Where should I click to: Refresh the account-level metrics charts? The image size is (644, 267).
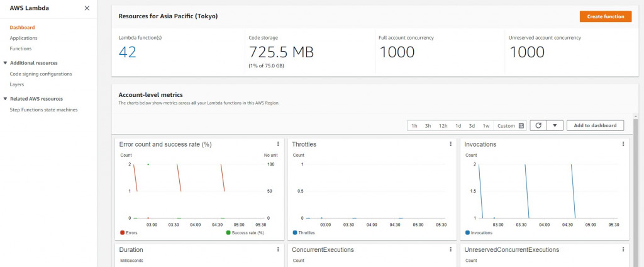[538, 125]
